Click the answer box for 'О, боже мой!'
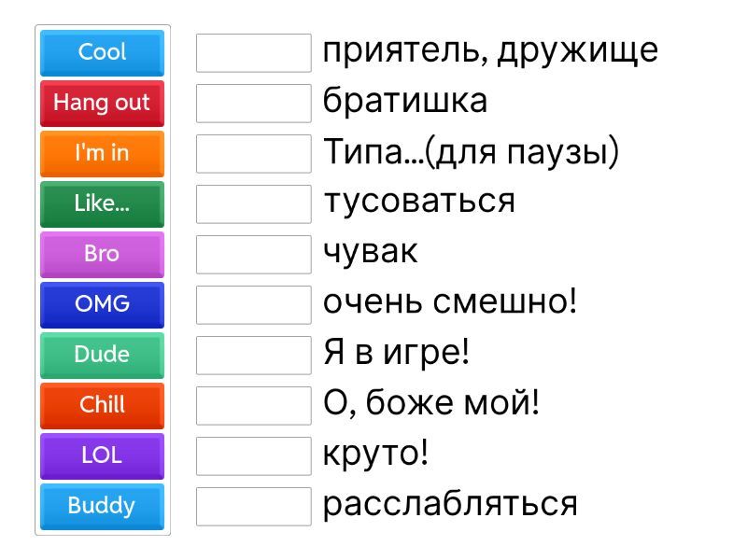This screenshot has height=560, width=747. click(x=254, y=406)
